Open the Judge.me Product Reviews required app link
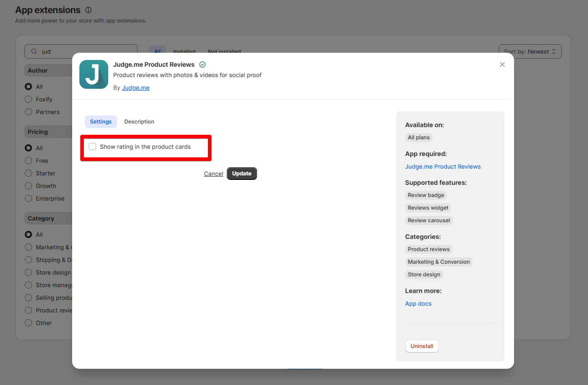The image size is (588, 385). [x=443, y=166]
